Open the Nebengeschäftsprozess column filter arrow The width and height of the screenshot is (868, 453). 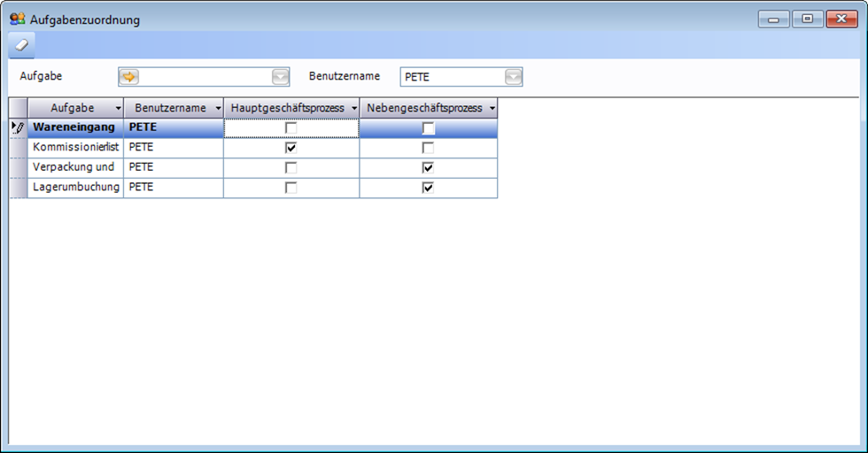pyautogui.click(x=492, y=108)
